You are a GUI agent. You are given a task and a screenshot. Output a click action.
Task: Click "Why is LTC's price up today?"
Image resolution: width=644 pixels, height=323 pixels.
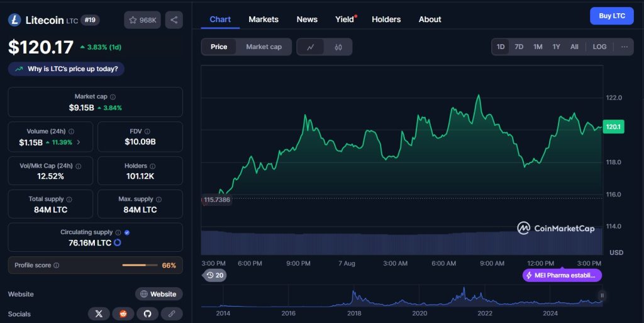click(66, 69)
